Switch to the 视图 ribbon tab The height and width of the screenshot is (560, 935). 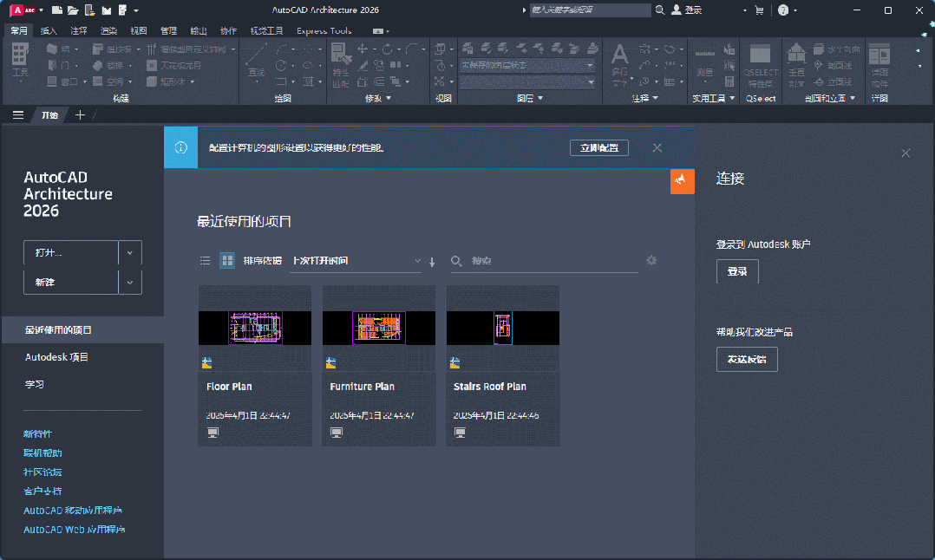139,30
